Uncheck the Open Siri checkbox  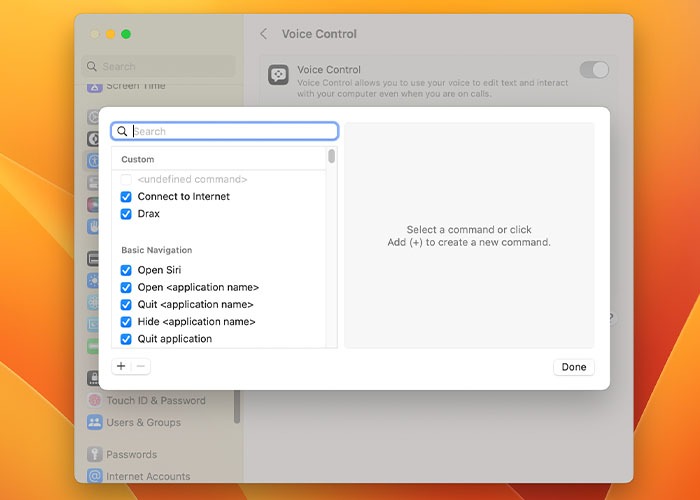tap(126, 270)
